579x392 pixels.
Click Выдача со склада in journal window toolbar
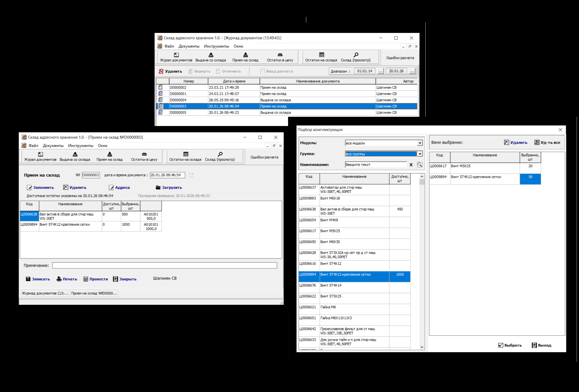coord(211,57)
